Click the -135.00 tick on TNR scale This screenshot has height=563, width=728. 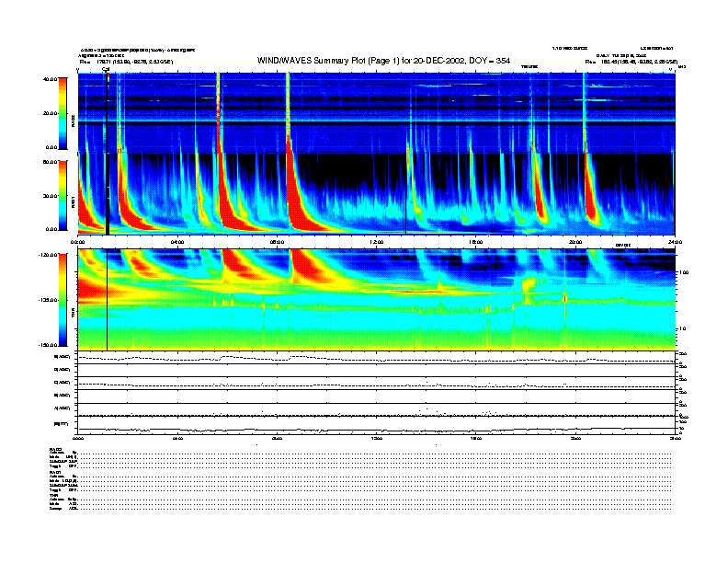(x=48, y=300)
